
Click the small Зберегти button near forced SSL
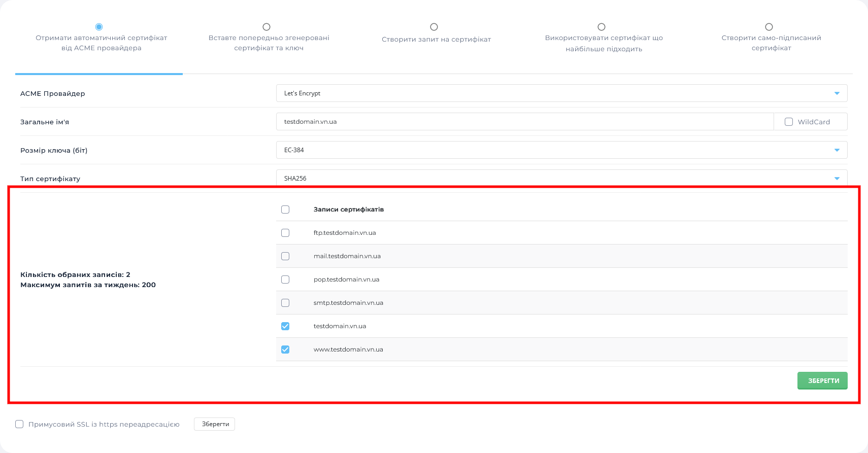pyautogui.click(x=214, y=424)
